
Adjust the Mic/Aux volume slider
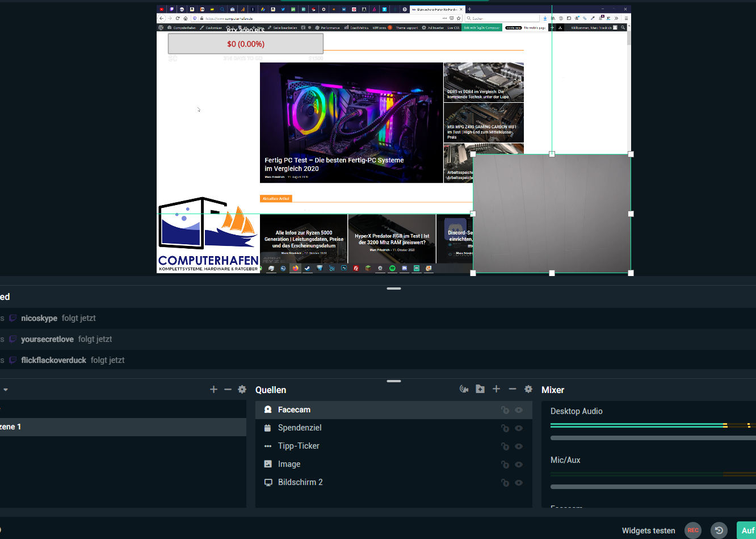(653, 487)
